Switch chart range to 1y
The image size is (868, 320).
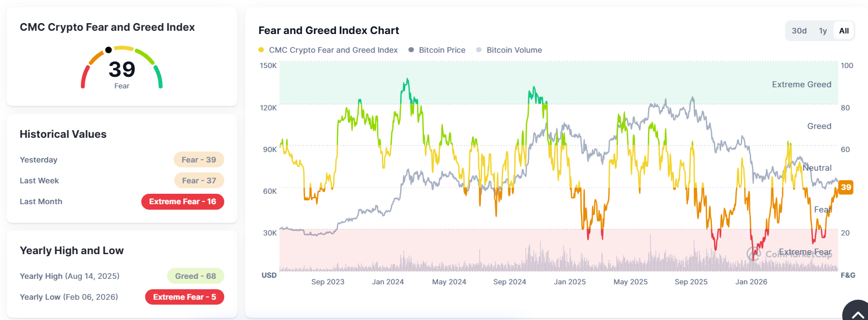pyautogui.click(x=823, y=31)
